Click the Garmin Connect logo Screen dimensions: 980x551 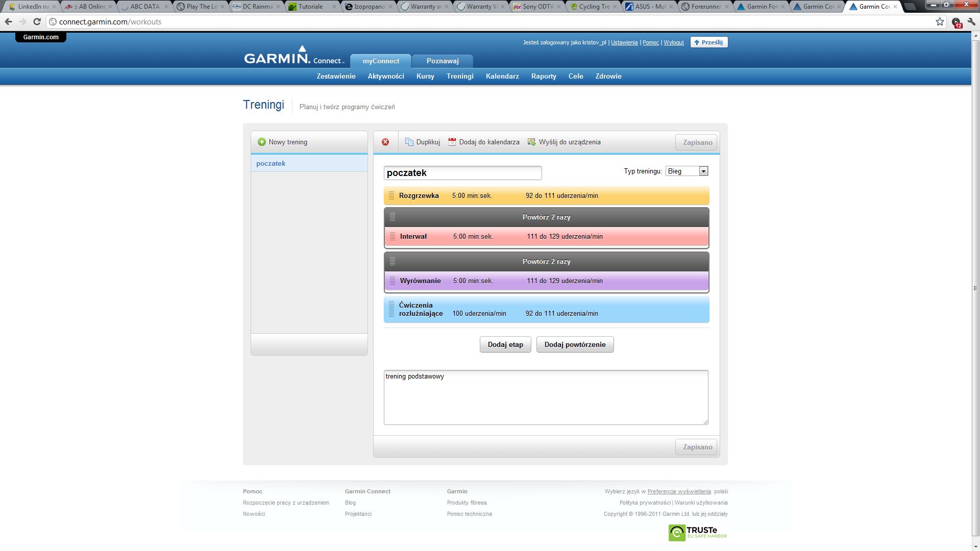point(294,56)
